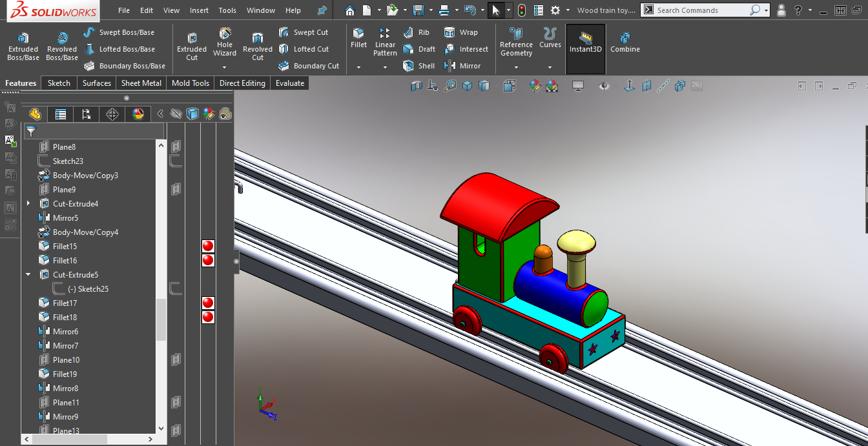Open the Curves dropdown arrow
Image resolution: width=868 pixels, height=446 pixels.
[x=550, y=67]
